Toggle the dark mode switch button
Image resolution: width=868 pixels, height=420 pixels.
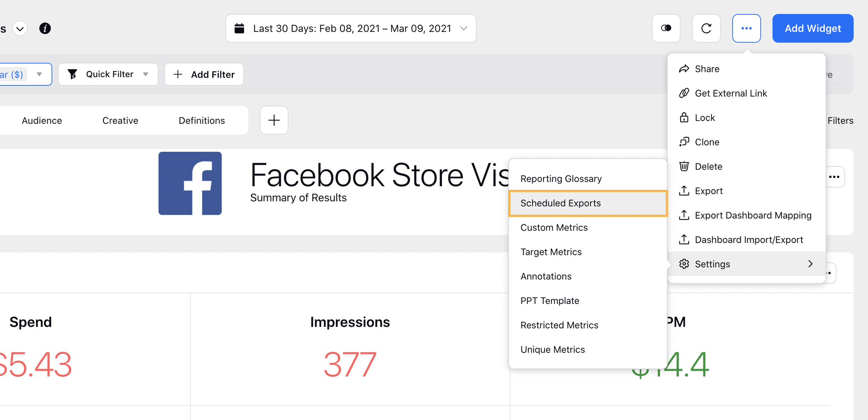pos(666,28)
